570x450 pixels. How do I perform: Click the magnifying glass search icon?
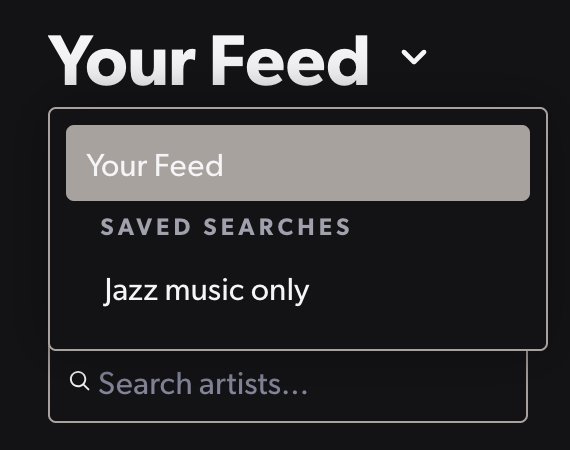pos(79,381)
